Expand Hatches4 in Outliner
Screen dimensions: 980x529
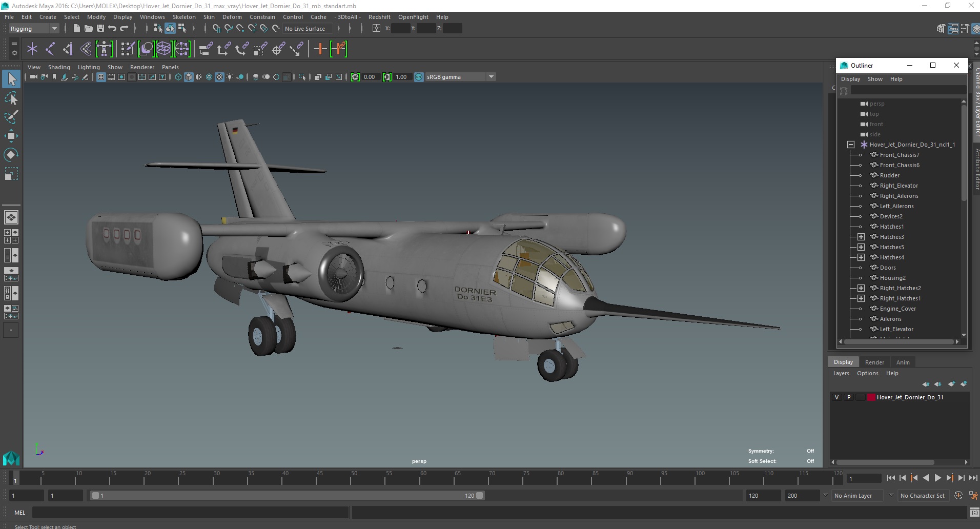(x=861, y=257)
